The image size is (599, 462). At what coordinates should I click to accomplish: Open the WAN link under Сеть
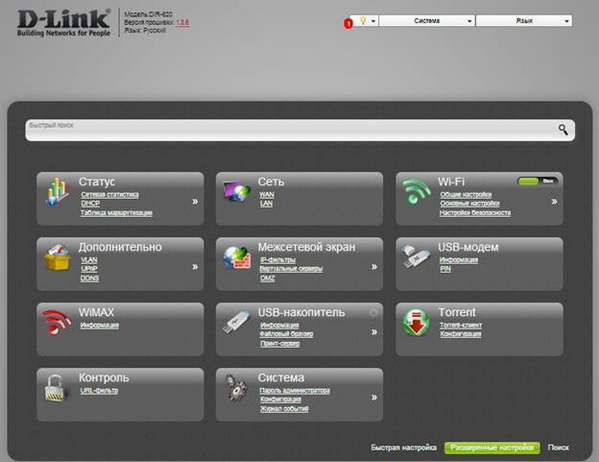click(267, 195)
